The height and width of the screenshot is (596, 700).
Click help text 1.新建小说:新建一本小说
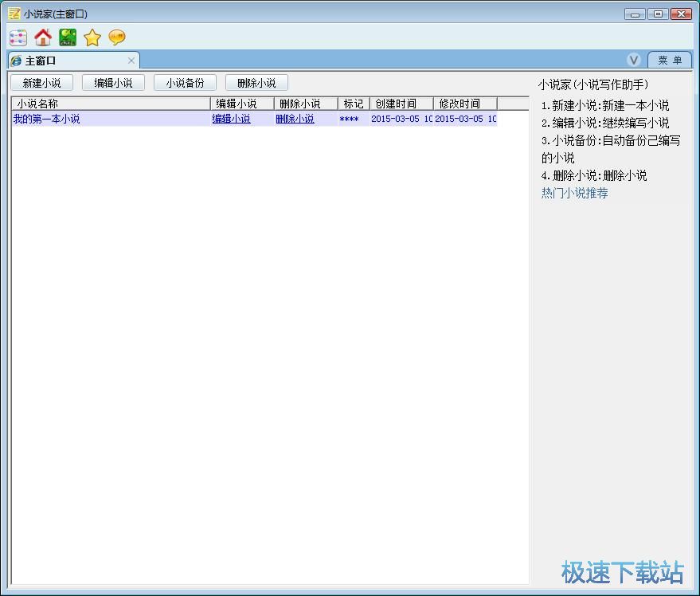coord(605,105)
